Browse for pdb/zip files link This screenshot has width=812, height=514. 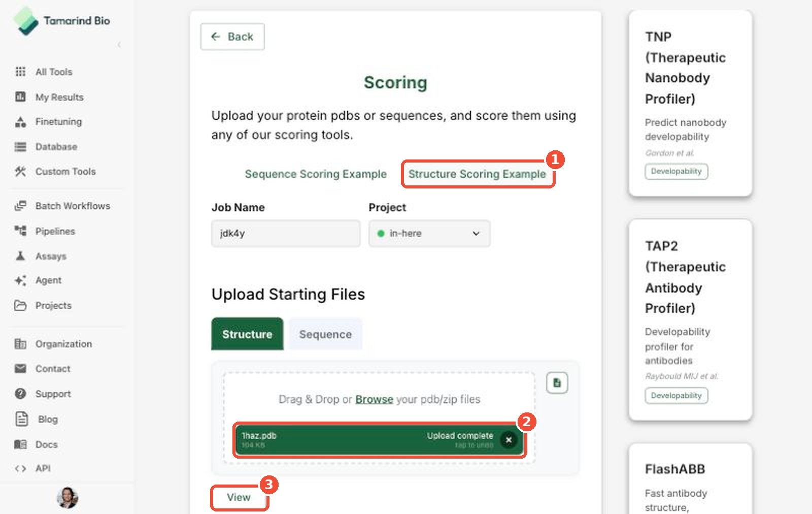coord(374,399)
